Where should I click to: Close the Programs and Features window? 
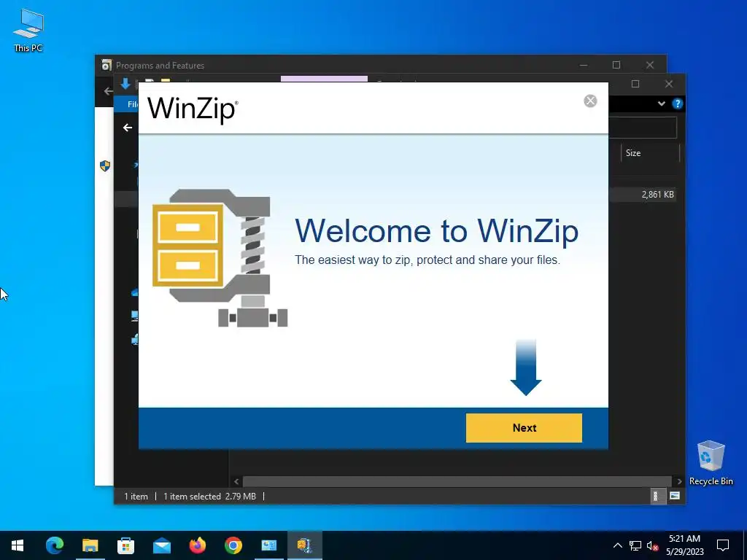pyautogui.click(x=650, y=65)
